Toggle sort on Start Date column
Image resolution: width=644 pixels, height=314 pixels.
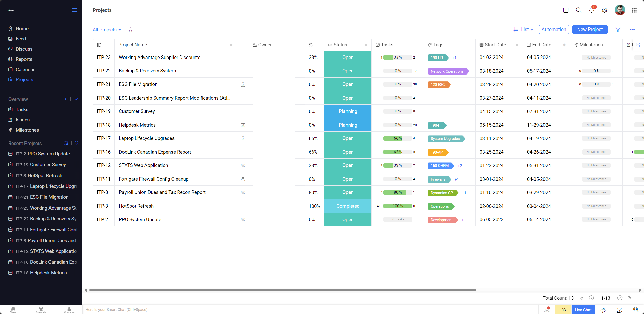coord(517,45)
